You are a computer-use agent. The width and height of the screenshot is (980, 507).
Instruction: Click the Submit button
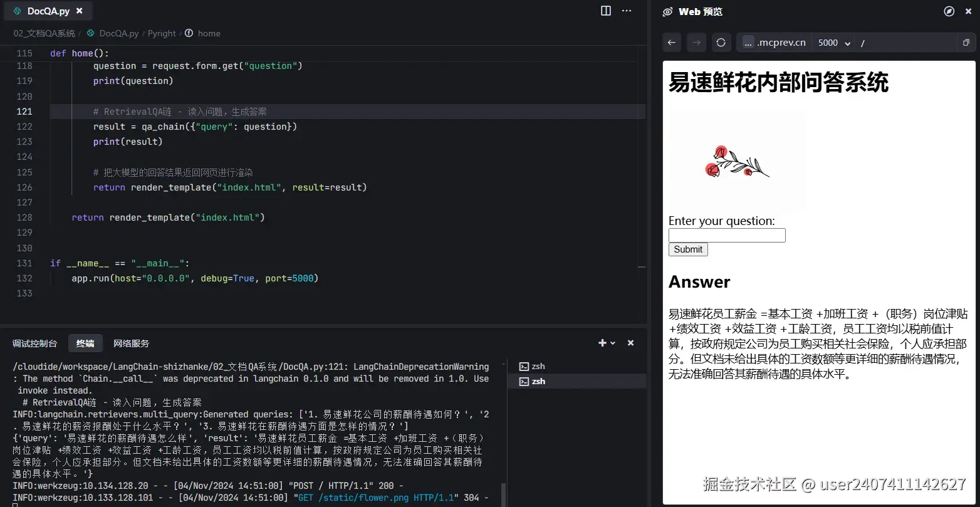(x=688, y=249)
